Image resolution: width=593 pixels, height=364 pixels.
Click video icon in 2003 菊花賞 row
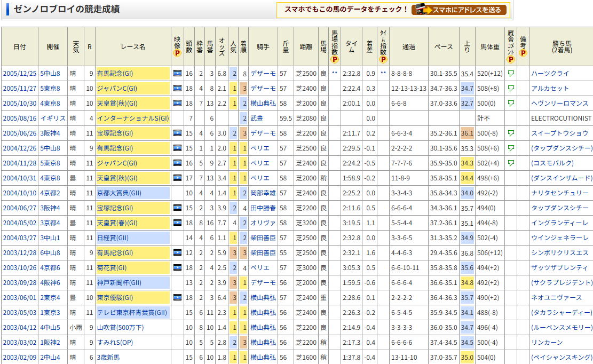click(177, 268)
